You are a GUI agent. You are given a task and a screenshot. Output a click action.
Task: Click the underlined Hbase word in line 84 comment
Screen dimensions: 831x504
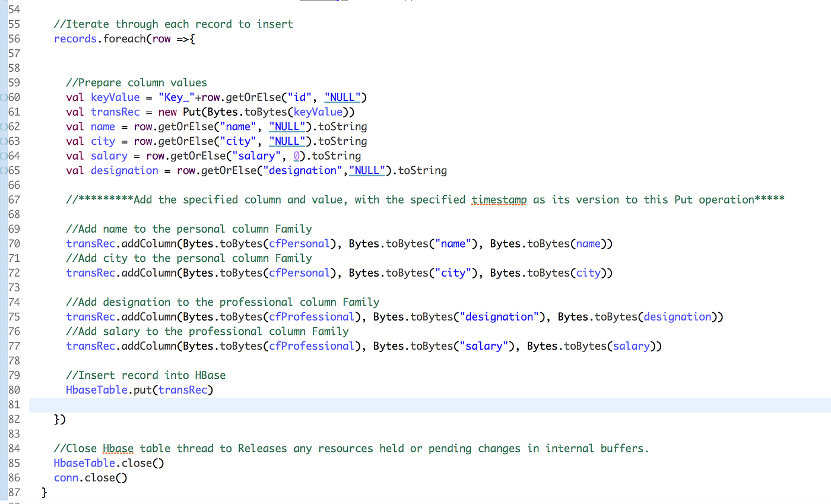coord(118,448)
